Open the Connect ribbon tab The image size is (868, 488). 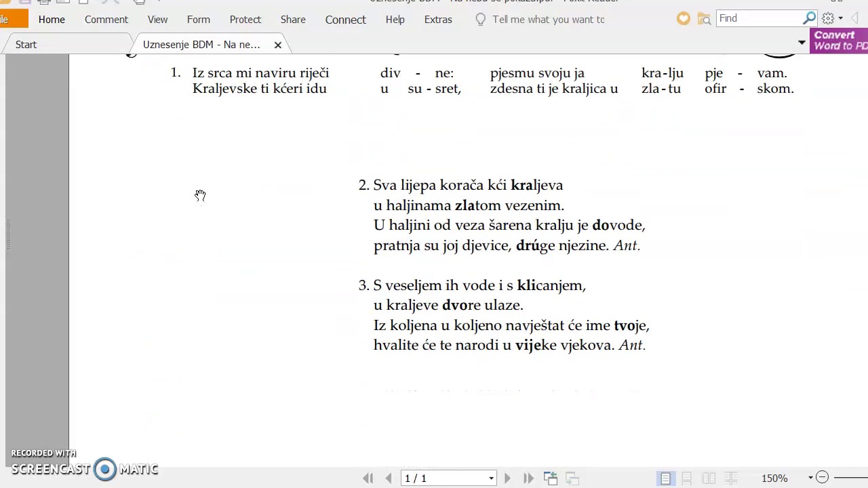point(345,20)
